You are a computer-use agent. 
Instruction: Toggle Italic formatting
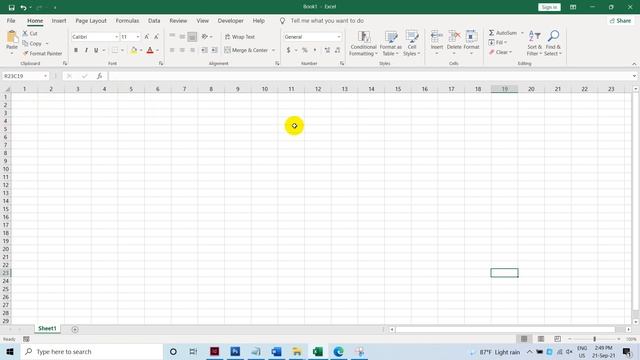tap(86, 50)
